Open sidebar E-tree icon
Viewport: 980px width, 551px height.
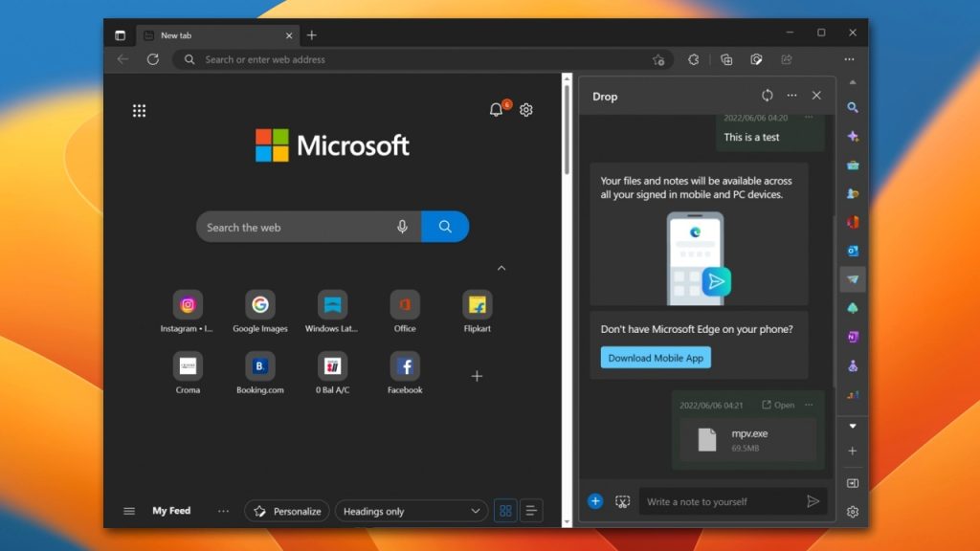click(x=853, y=308)
